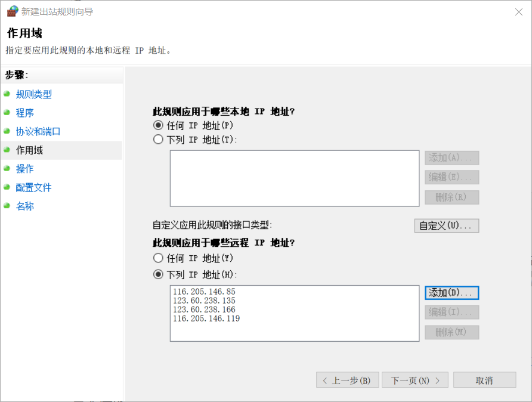Image resolution: width=532 pixels, height=402 pixels.
Task: Click the disabled 删除(R) button for local addresses
Action: 451,197
